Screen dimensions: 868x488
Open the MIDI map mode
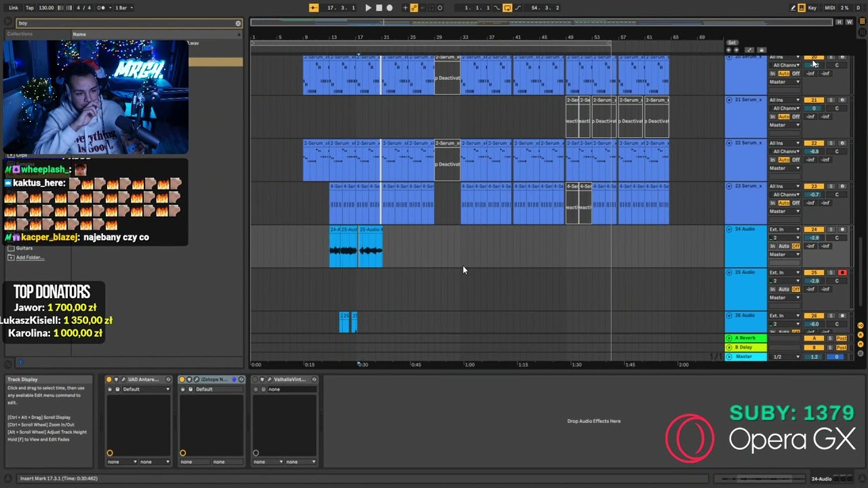pos(830,7)
